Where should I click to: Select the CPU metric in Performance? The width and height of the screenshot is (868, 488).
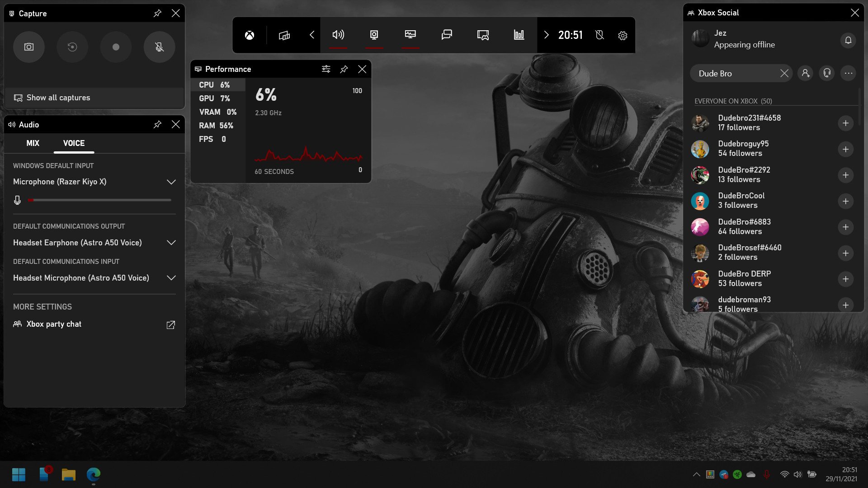coord(218,85)
